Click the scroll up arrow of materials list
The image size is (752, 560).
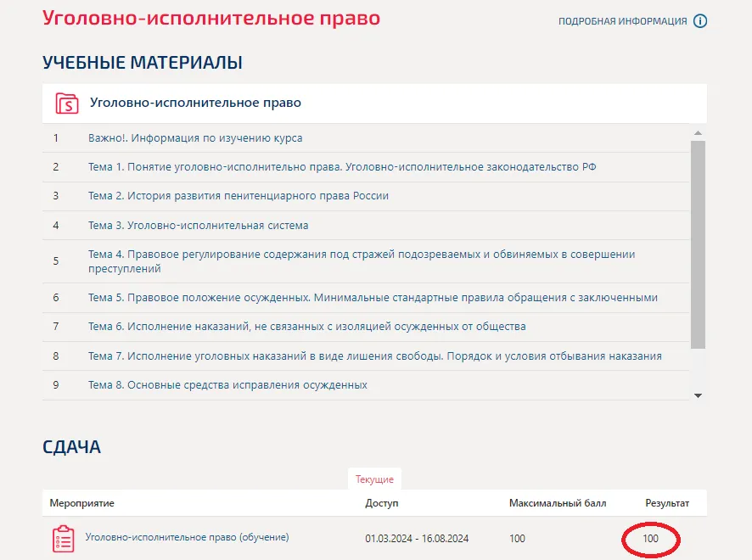point(699,133)
